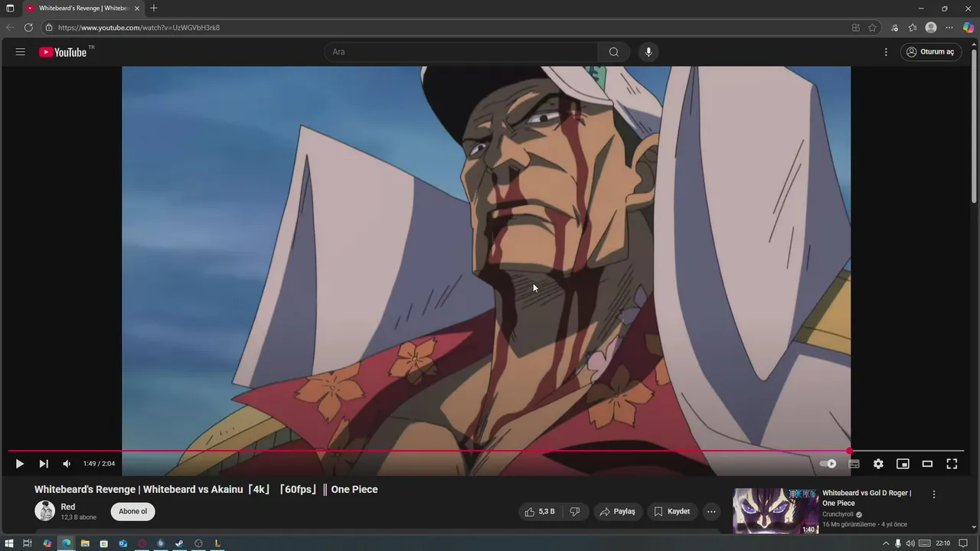The image size is (980, 551).
Task: Click the Abone ol subscribe button
Action: 132,511
